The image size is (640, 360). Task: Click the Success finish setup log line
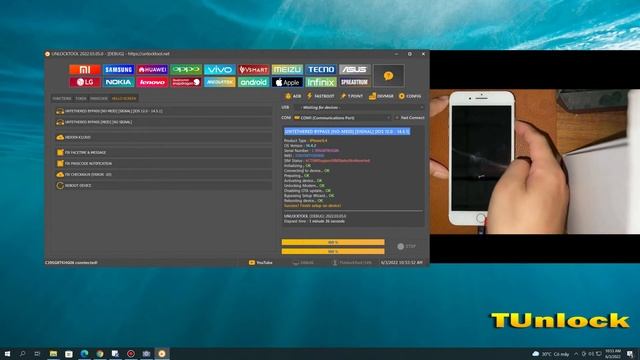tap(312, 206)
